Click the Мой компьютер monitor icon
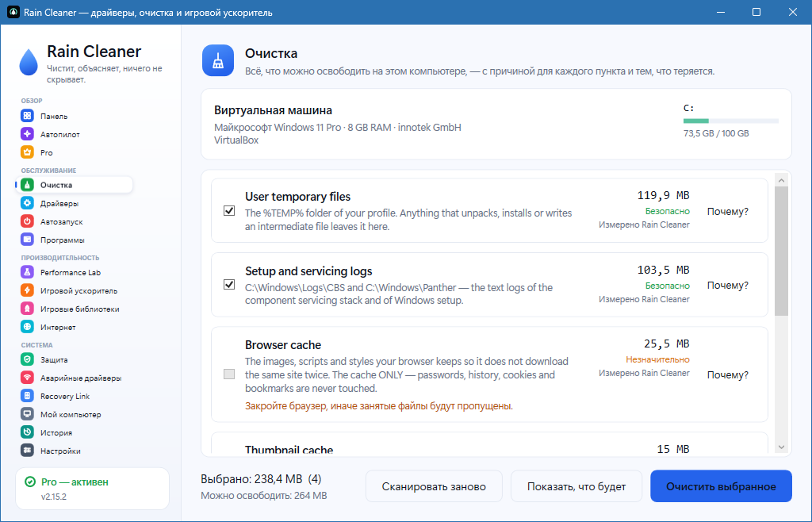The width and height of the screenshot is (812, 522). [x=27, y=414]
